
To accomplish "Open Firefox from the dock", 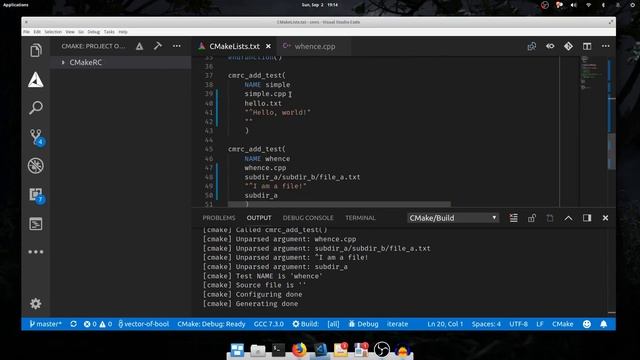I will point(299,350).
